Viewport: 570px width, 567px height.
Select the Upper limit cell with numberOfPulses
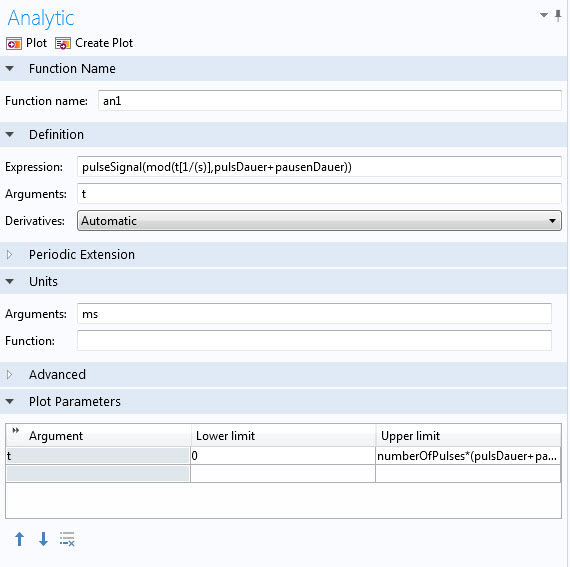click(x=468, y=456)
